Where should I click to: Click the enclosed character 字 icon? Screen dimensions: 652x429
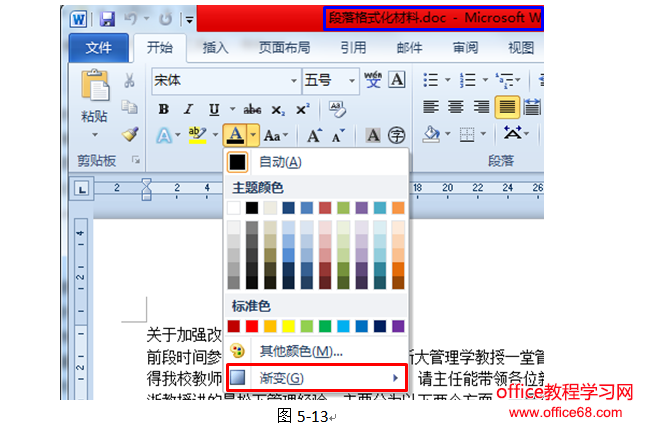click(396, 135)
